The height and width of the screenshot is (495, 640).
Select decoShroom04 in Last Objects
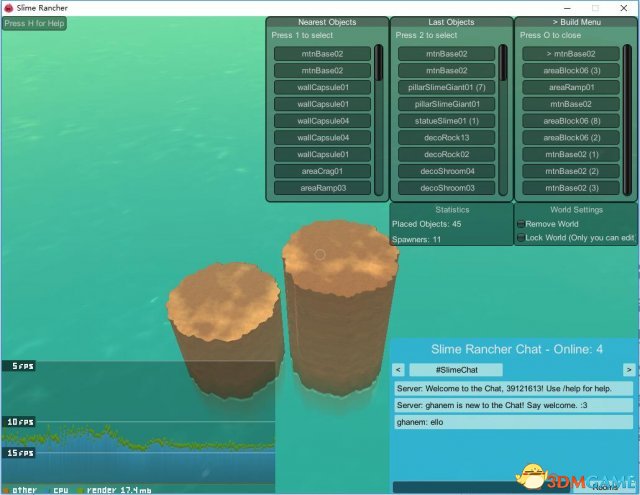click(x=446, y=171)
